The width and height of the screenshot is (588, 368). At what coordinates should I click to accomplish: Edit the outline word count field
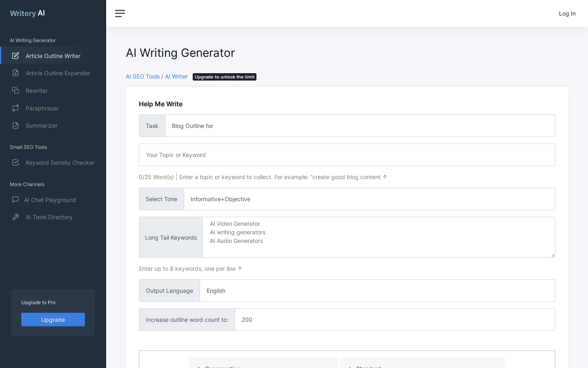click(394, 319)
